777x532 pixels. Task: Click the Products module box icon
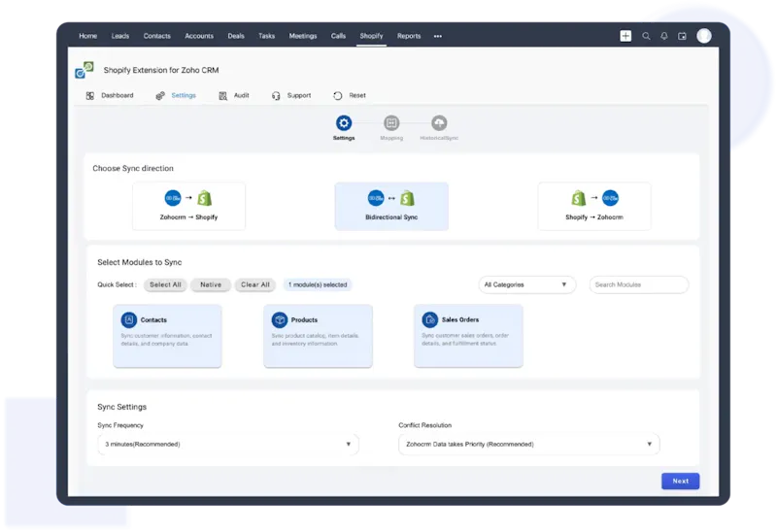pyautogui.click(x=280, y=320)
